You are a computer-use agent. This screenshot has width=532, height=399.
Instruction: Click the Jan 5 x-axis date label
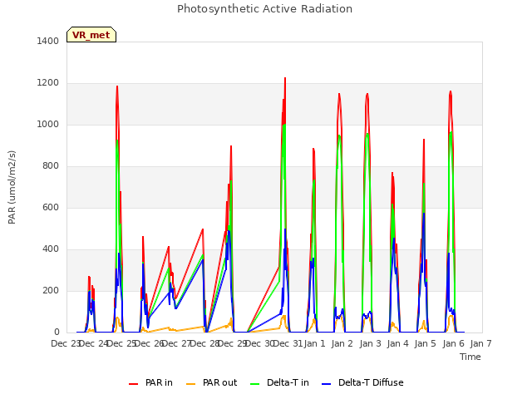pos(426,343)
